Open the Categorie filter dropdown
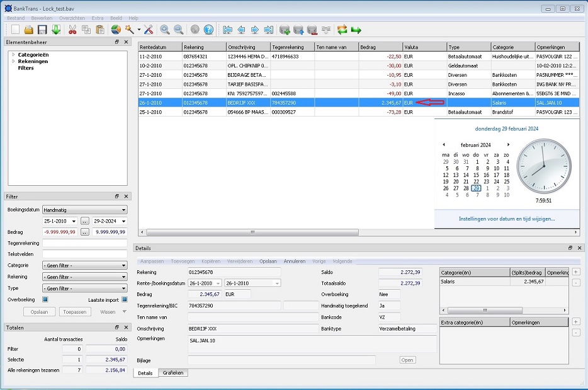 84,265
